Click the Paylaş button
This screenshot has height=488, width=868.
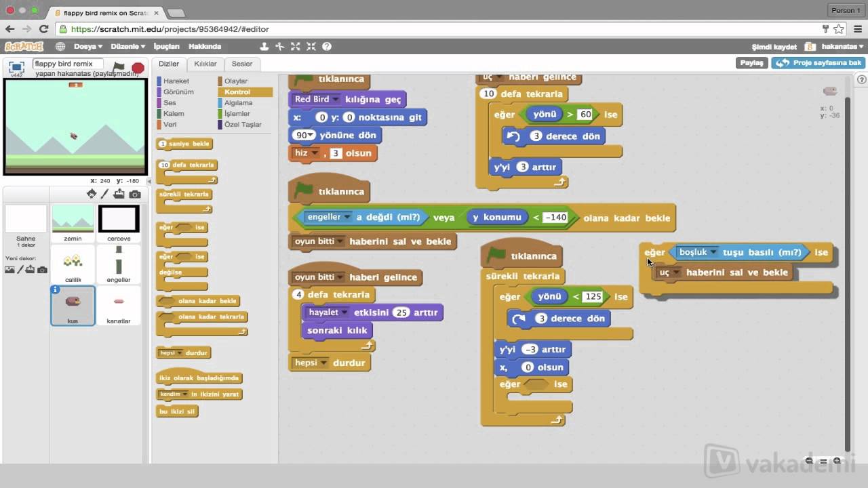[x=751, y=62]
